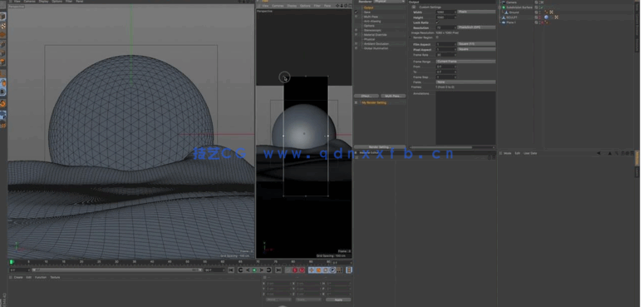The height and width of the screenshot is (307, 644).
Task: Toggle the checkbox beside My Render Setting
Action: (356, 102)
